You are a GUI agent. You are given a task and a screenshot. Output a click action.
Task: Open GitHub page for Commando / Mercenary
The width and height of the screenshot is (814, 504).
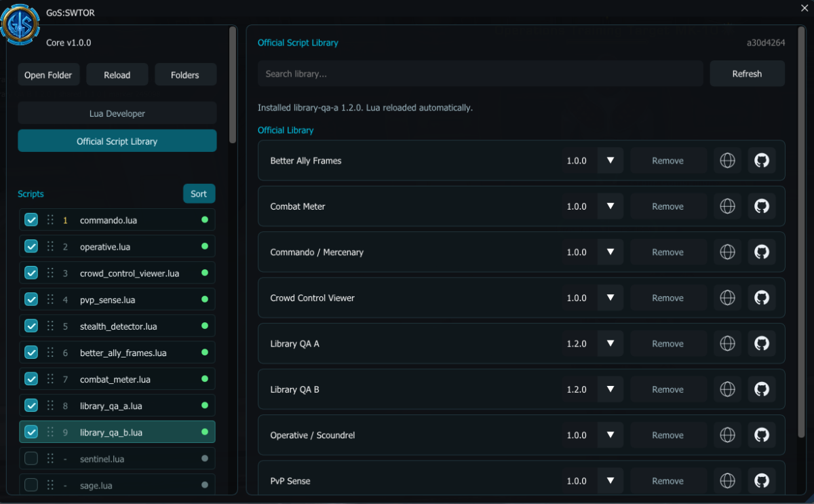click(762, 252)
